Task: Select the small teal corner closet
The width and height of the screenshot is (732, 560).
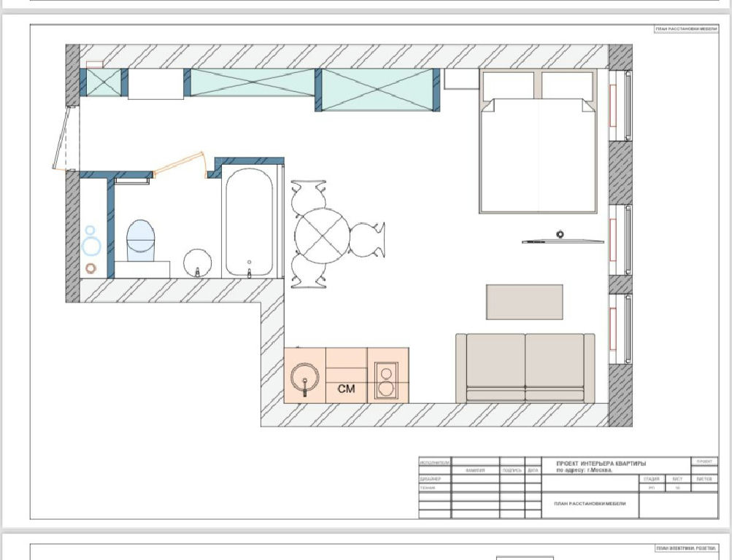Action: point(103,82)
